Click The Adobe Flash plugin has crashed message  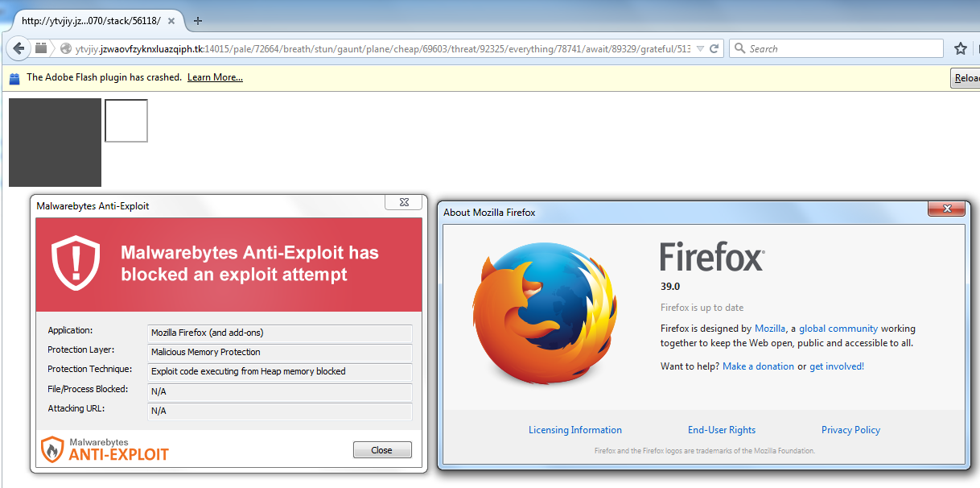[x=104, y=77]
